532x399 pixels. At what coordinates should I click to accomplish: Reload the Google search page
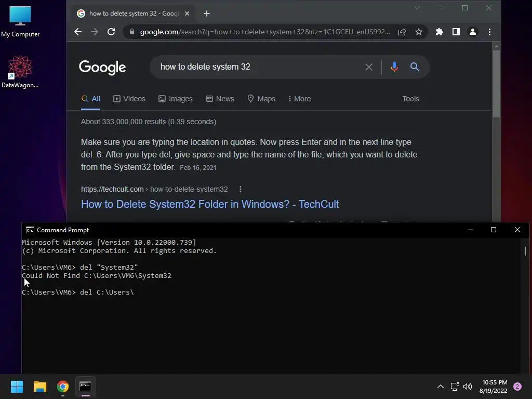coord(111,32)
